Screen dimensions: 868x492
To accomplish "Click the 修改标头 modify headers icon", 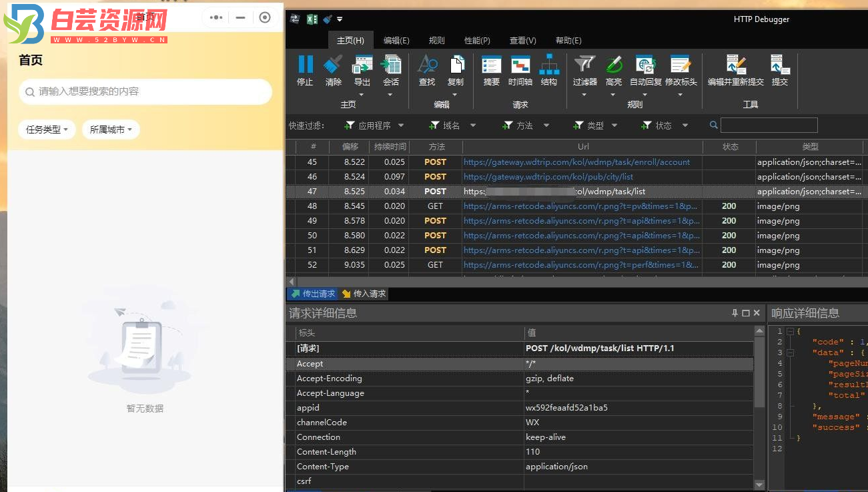I will (x=681, y=64).
